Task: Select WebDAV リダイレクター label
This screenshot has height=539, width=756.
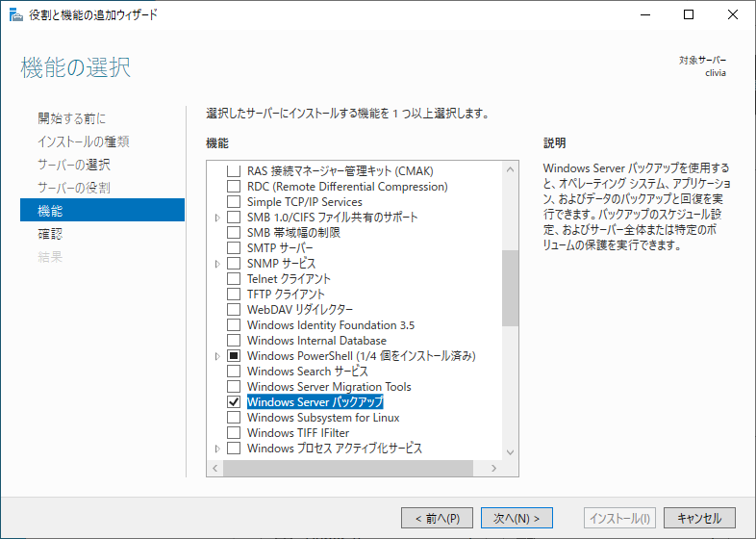Action: pos(299,310)
